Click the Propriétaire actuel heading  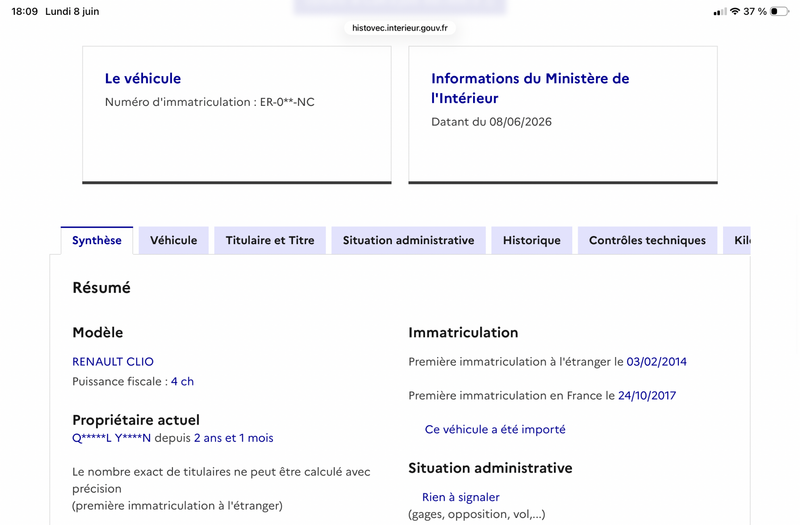(x=136, y=420)
